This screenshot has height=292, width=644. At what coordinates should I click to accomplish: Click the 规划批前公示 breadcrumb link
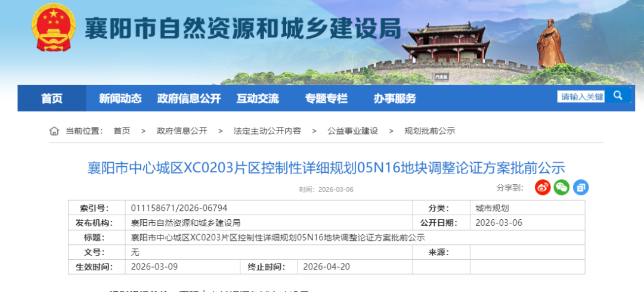coord(429,131)
